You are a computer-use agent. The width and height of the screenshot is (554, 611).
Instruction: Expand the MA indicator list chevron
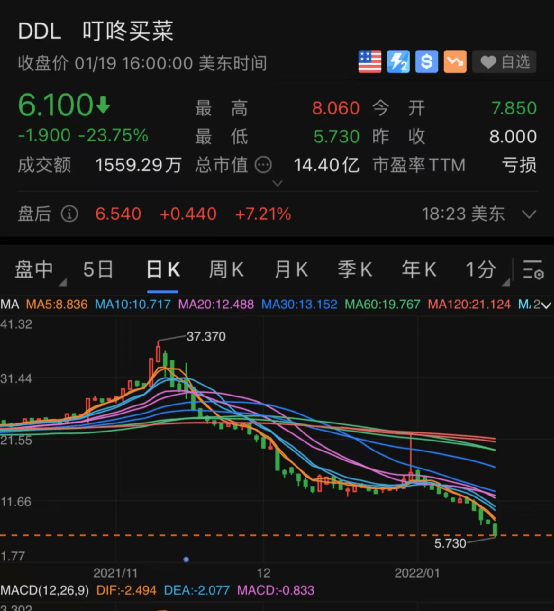click(x=546, y=306)
